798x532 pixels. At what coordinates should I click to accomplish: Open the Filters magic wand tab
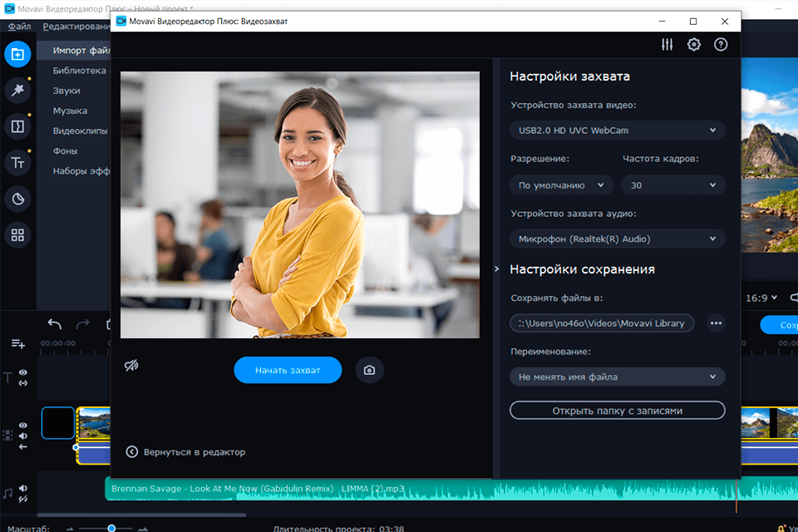click(17, 90)
